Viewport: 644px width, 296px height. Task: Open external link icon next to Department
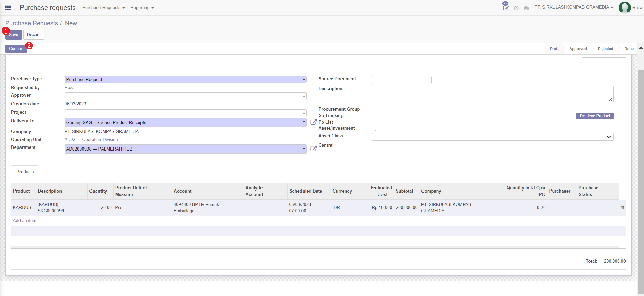tap(313, 149)
